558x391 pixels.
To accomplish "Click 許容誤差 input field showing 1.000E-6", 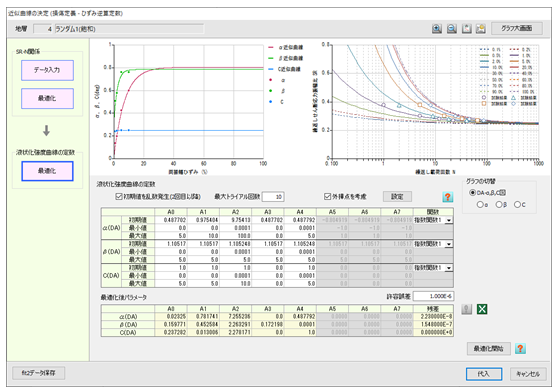I will coord(433,296).
